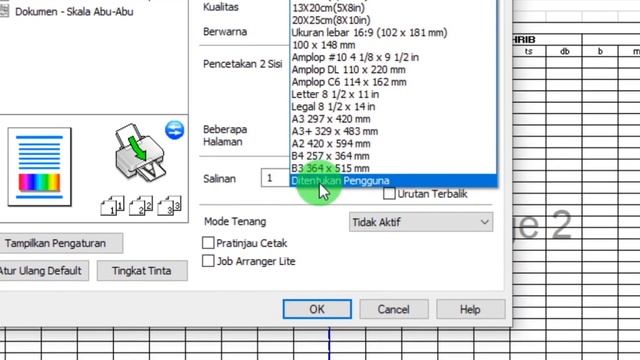Choose 13X20cm(5X8in) paper size
Screen dimensions: 640x360
point(393,8)
